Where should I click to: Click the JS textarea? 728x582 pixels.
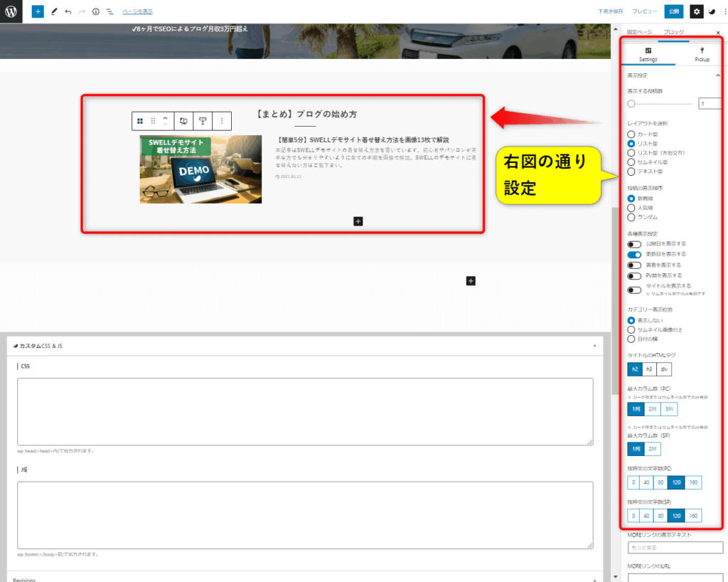click(x=305, y=515)
